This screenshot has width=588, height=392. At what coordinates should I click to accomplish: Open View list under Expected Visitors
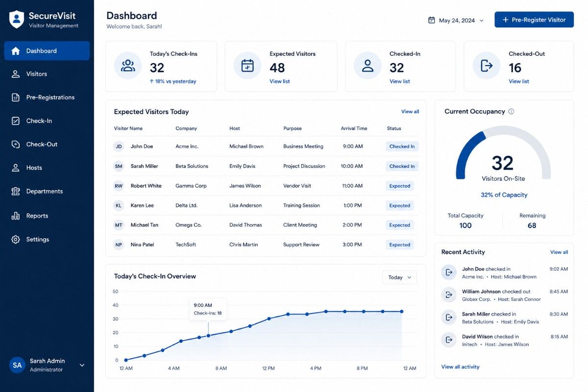[279, 81]
